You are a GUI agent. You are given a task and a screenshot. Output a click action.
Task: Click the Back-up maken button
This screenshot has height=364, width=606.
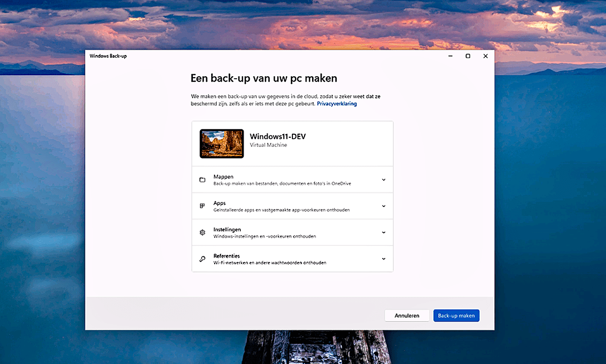tap(456, 315)
